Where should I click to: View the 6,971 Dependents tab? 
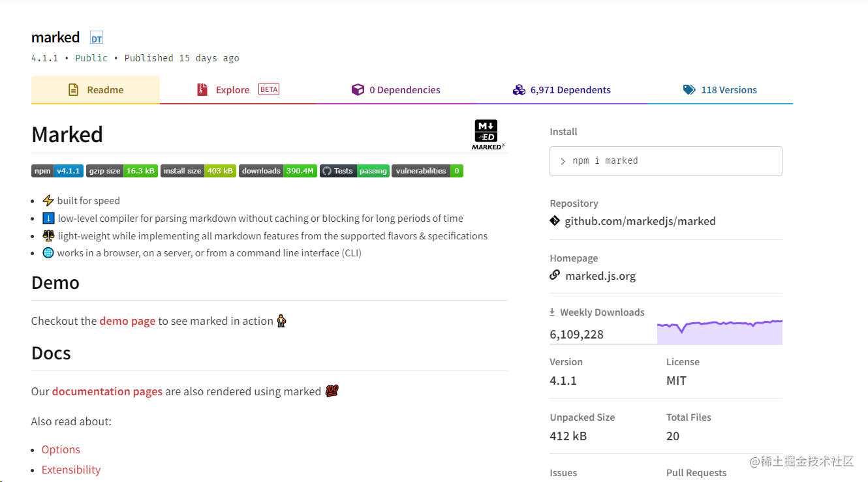(x=561, y=90)
